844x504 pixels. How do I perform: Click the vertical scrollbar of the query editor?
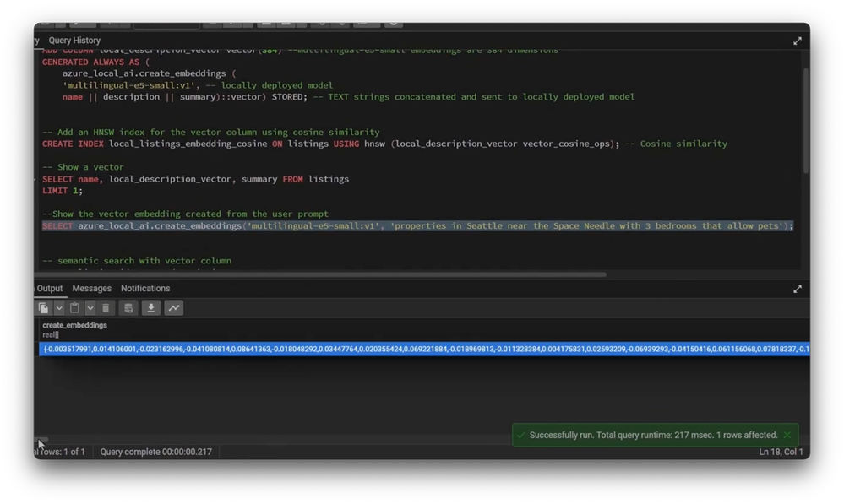[x=806, y=121]
